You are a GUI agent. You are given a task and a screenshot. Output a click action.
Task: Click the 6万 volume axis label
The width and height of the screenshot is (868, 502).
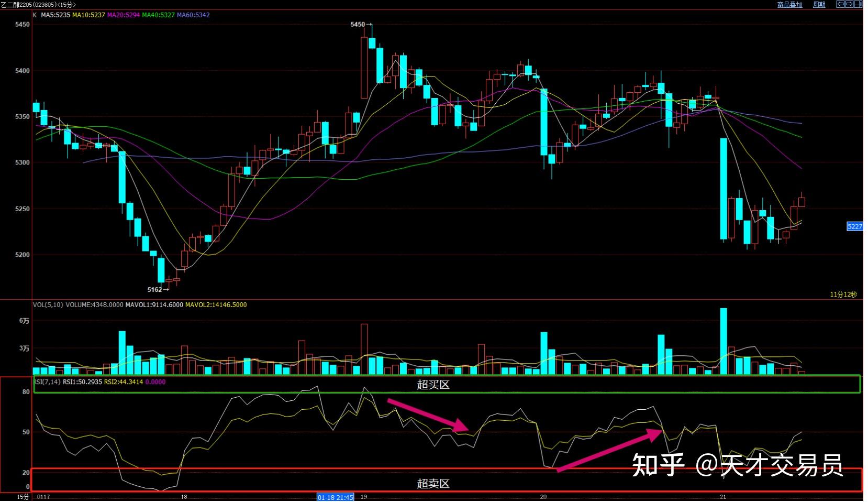click(x=25, y=321)
